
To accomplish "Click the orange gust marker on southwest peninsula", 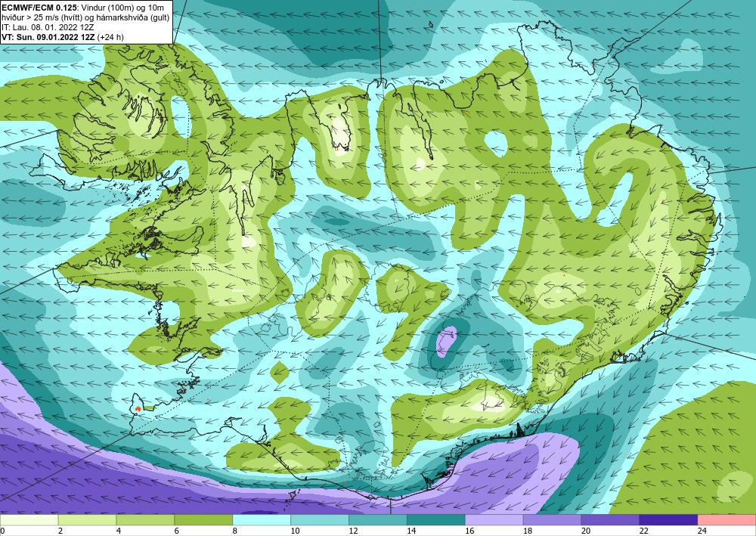I will [138, 408].
